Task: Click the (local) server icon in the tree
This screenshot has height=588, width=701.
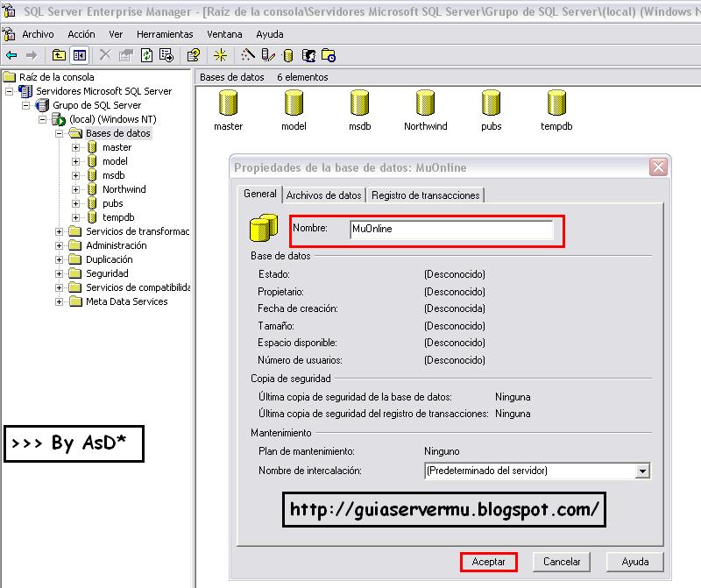Action: 59,119
